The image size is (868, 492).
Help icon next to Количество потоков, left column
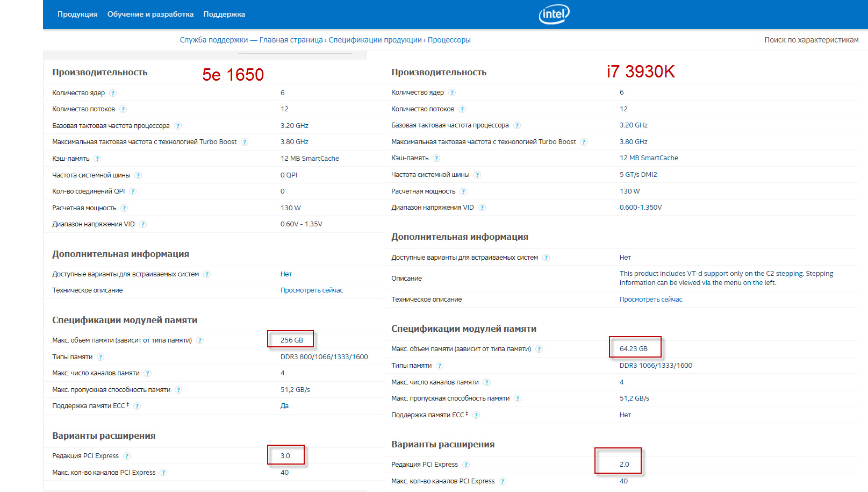coord(123,109)
